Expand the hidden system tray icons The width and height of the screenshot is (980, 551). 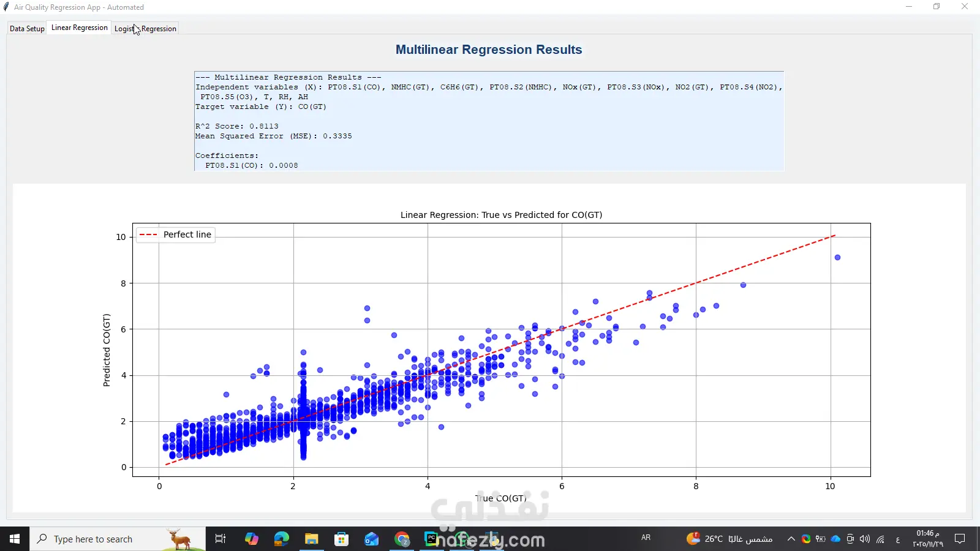(791, 539)
